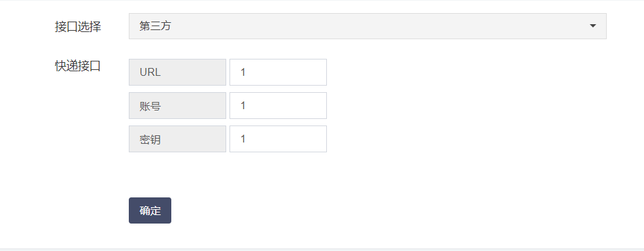Click the 快递接口 form label
The height and width of the screenshot is (251, 644).
[x=78, y=66]
